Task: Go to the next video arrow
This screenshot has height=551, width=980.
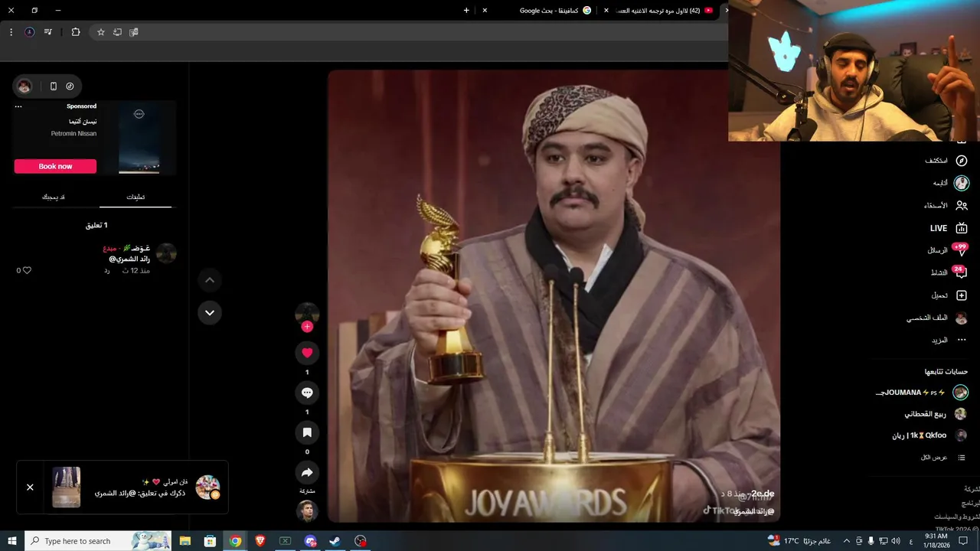Action: (210, 312)
